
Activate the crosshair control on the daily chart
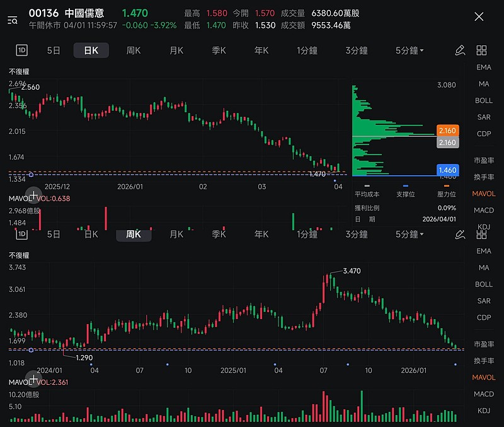(33, 196)
